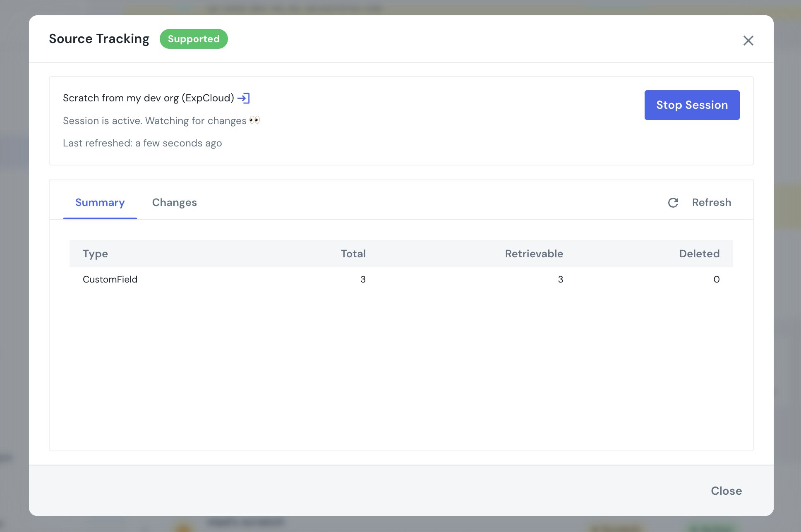Click the Close button in footer

[726, 491]
